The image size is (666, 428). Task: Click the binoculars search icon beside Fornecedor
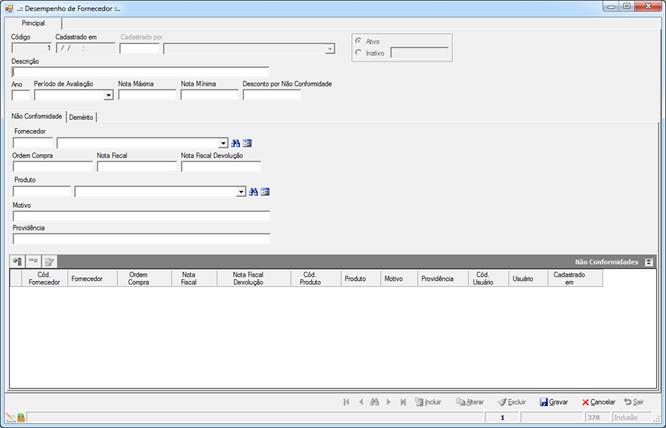pyautogui.click(x=235, y=144)
